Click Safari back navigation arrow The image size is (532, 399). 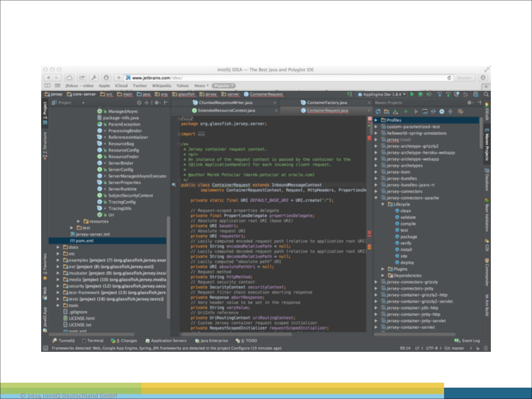click(48, 78)
